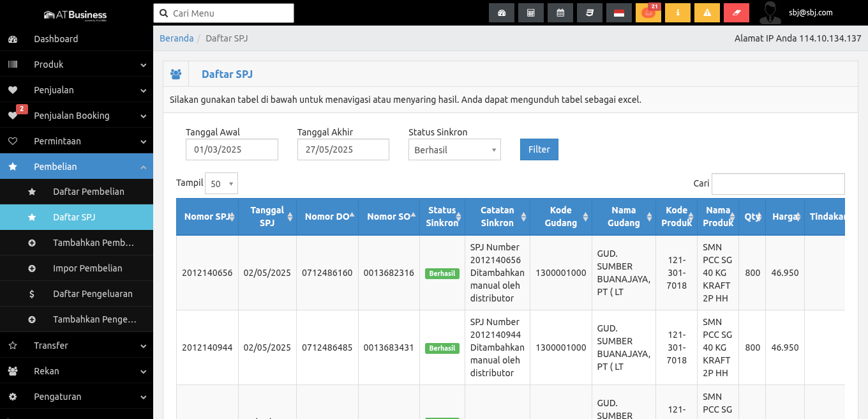The width and height of the screenshot is (868, 419).
Task: Click the Filter button
Action: (539, 149)
